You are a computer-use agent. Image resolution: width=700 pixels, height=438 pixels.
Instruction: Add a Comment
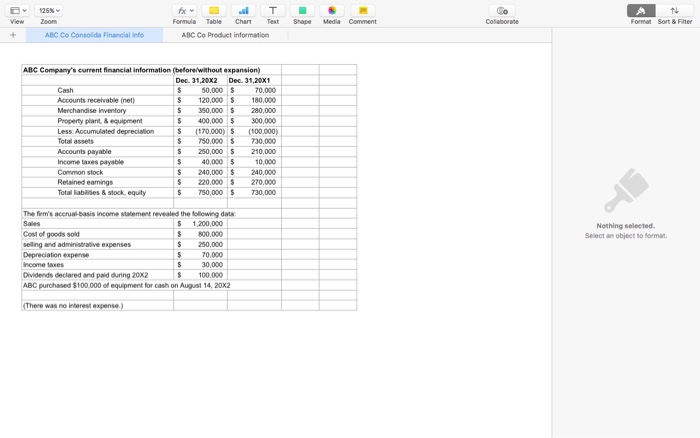363,10
